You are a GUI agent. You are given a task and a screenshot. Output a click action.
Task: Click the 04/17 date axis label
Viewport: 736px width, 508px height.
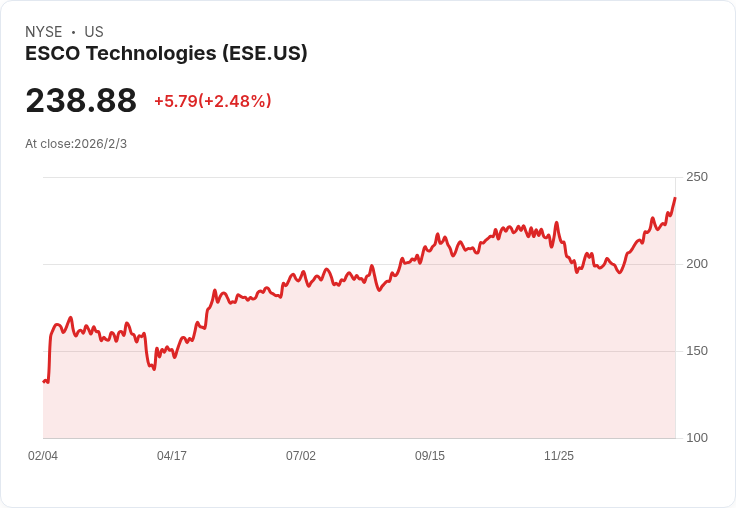click(172, 456)
